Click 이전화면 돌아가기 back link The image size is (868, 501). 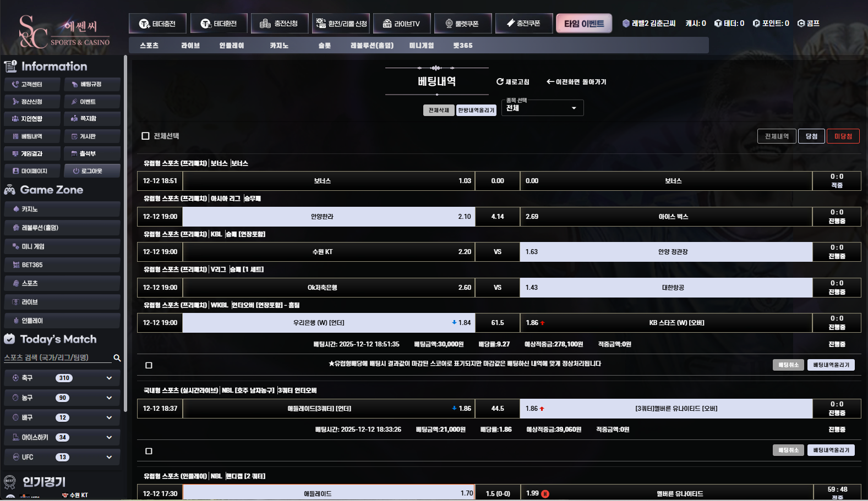pyautogui.click(x=576, y=82)
